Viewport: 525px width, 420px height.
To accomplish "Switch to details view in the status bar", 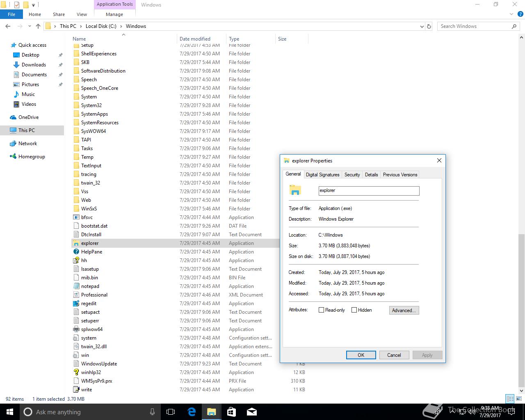I will pyautogui.click(x=510, y=399).
